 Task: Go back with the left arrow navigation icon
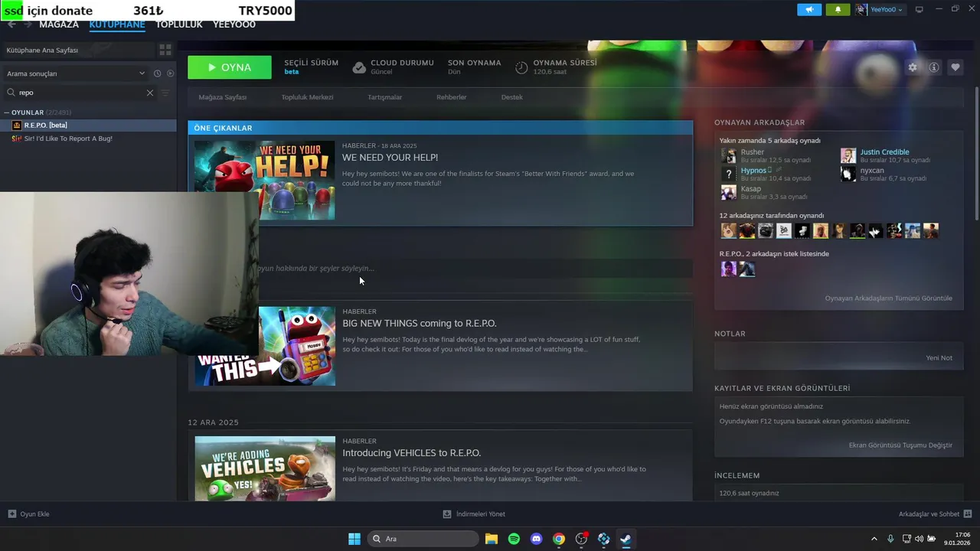(11, 24)
